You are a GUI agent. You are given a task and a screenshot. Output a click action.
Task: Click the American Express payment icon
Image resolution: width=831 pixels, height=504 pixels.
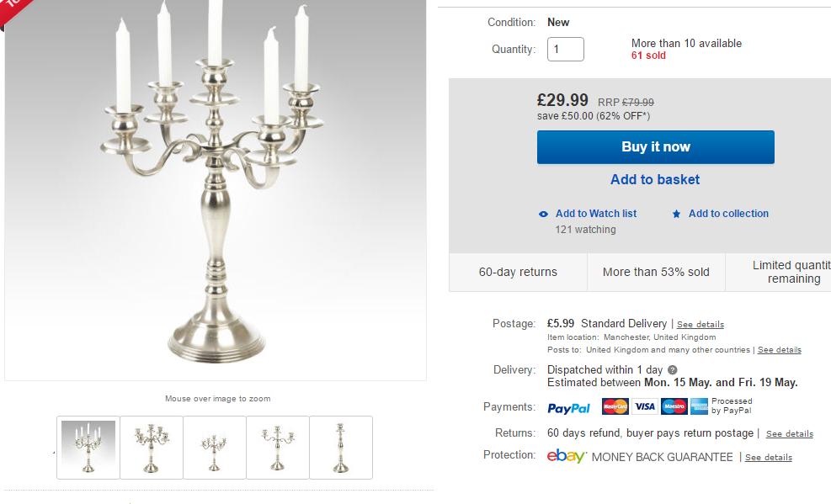[x=699, y=407]
